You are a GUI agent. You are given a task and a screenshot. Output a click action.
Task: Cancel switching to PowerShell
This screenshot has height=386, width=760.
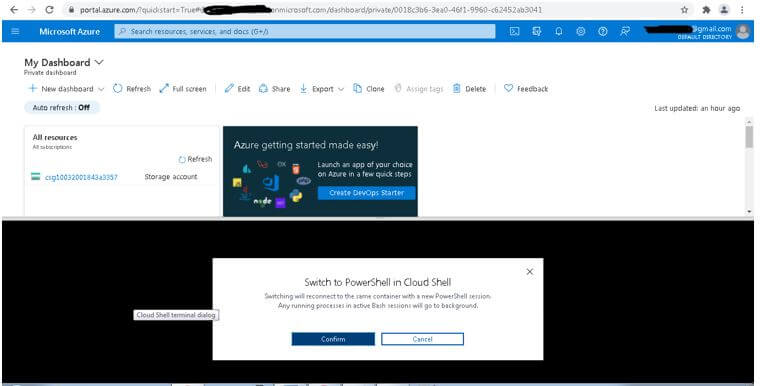422,339
